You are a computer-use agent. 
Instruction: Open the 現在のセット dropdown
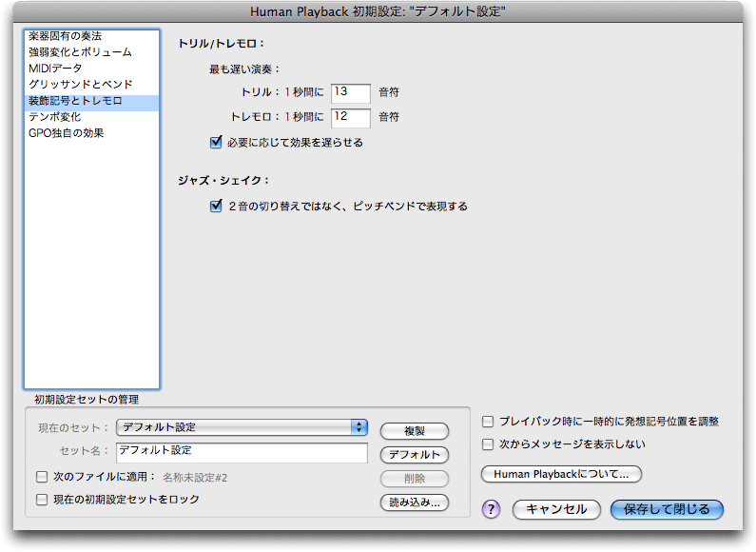tap(242, 427)
